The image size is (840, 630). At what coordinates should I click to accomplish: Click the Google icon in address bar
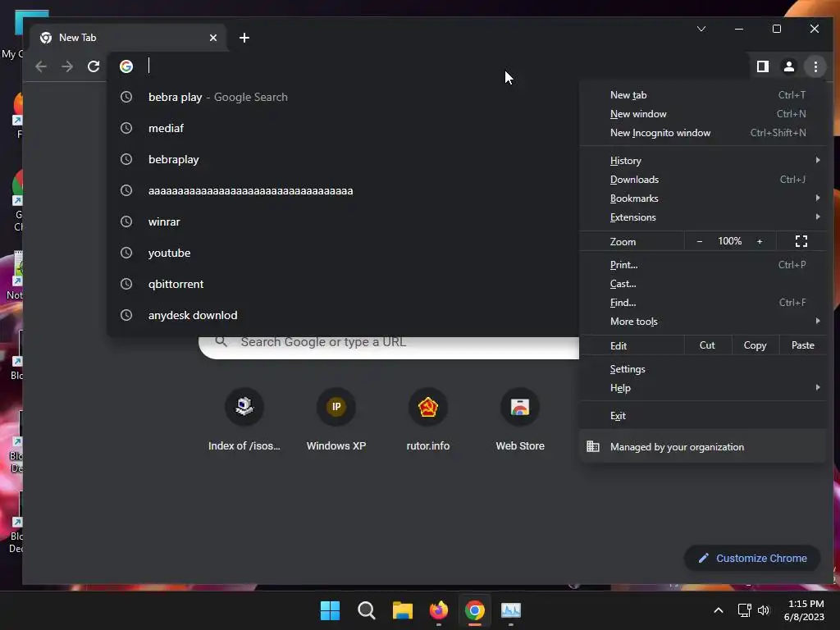(126, 66)
